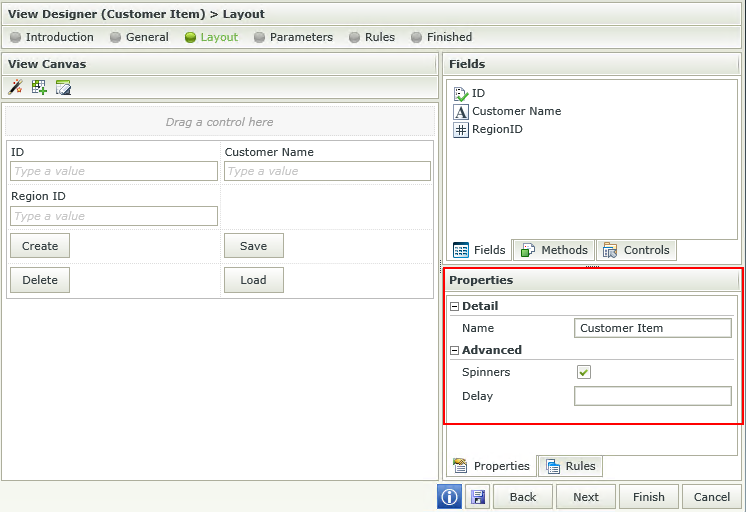Click the 'Customer Name' label on canvas
This screenshot has width=746, height=512.
tap(269, 152)
